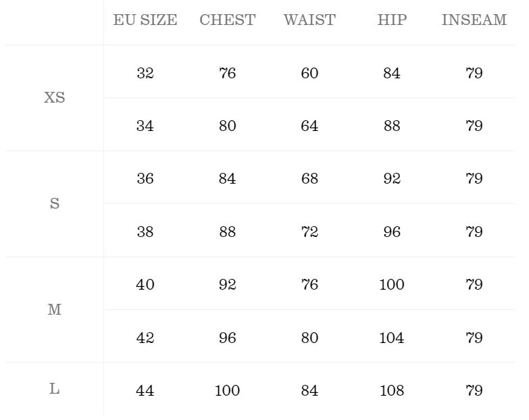Click the S size row label

[55, 204]
